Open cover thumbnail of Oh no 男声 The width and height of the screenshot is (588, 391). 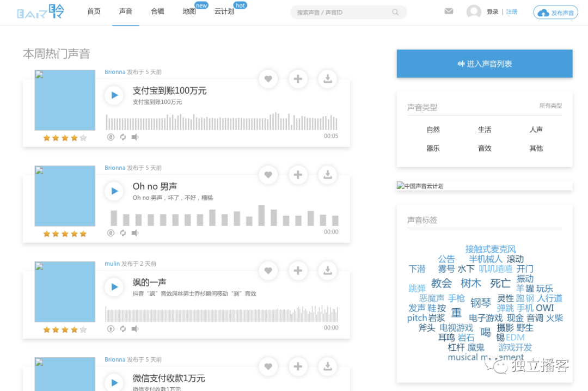(65, 196)
